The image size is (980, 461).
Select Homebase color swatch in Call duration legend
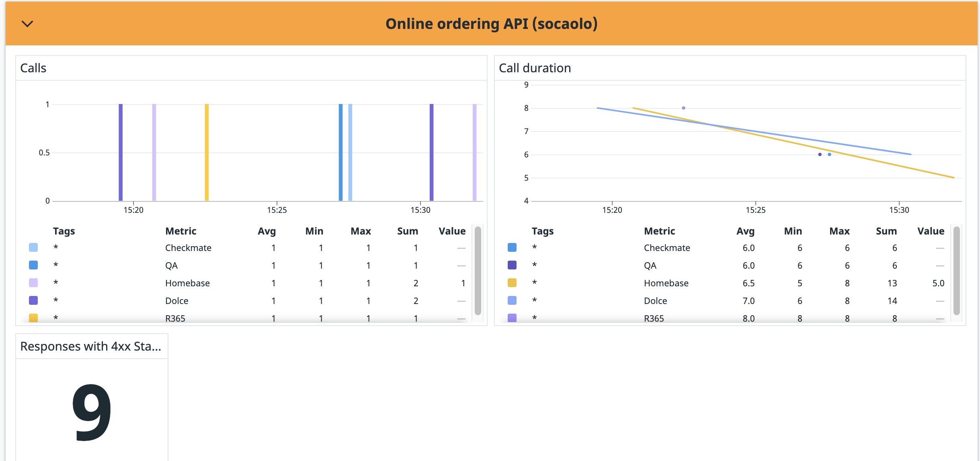[512, 283]
